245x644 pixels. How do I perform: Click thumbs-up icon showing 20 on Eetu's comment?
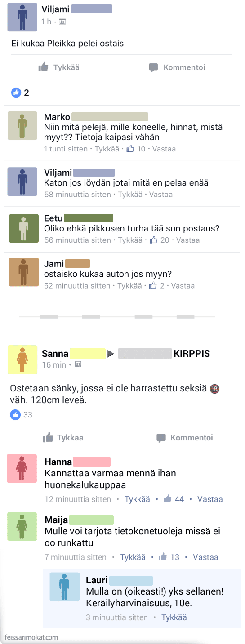point(153,240)
